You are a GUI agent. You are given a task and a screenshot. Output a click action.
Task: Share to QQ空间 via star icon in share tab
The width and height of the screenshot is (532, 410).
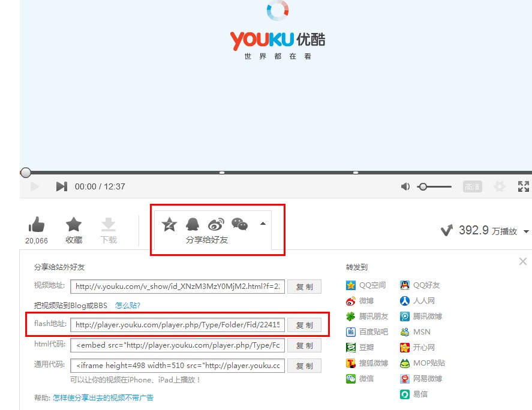pyautogui.click(x=169, y=224)
